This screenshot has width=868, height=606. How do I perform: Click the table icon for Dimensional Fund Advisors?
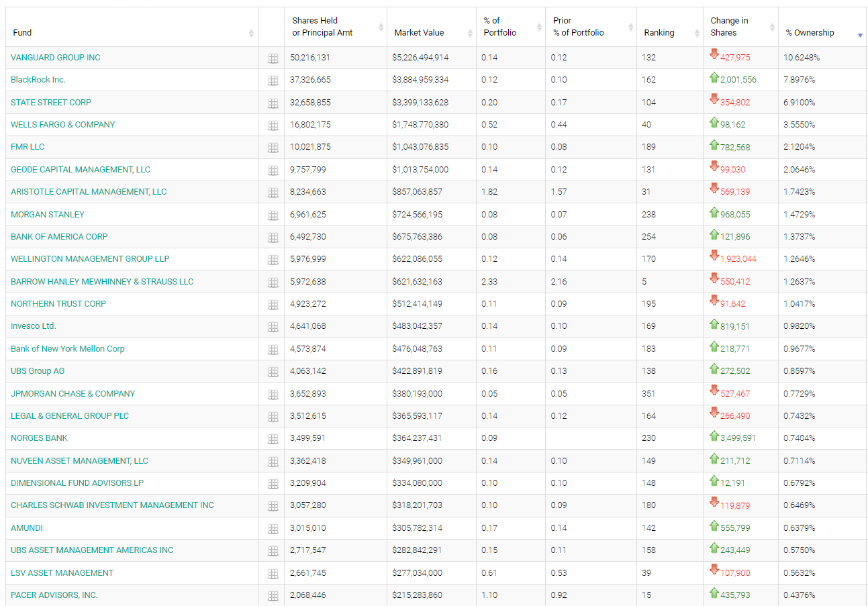273,484
